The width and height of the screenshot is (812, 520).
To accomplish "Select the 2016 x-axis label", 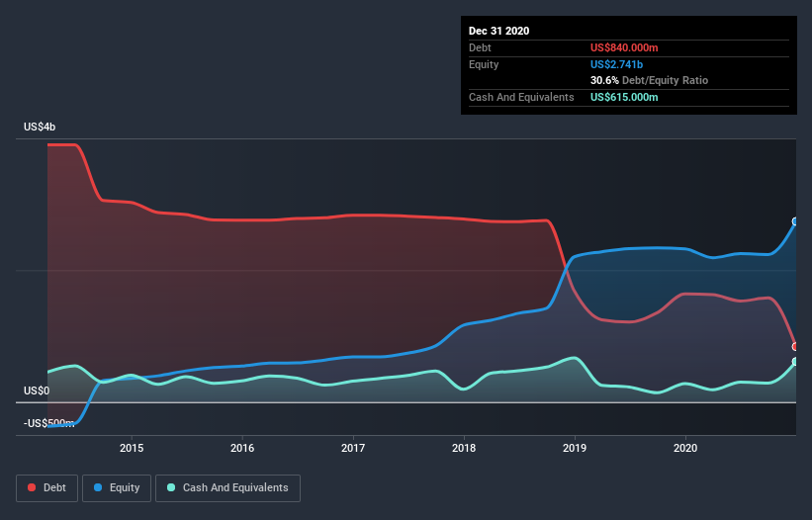I will coord(242,448).
